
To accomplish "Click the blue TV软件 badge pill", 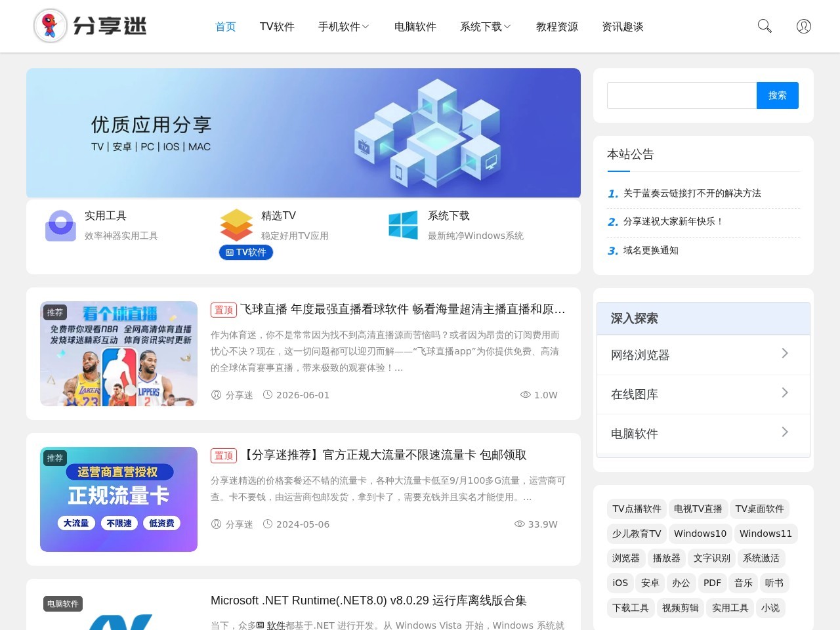I will point(246,252).
